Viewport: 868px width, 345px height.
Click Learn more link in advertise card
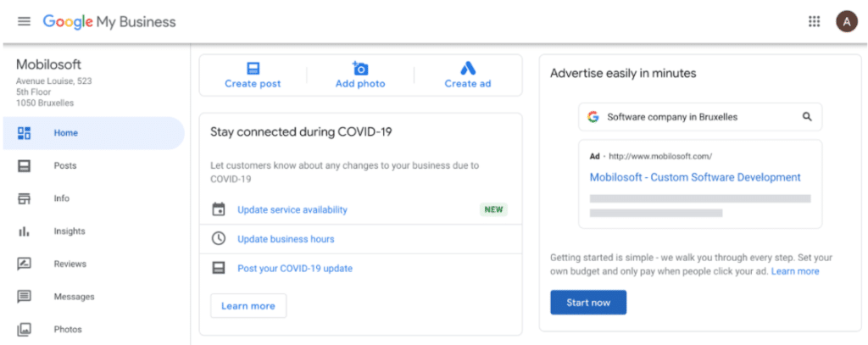795,271
